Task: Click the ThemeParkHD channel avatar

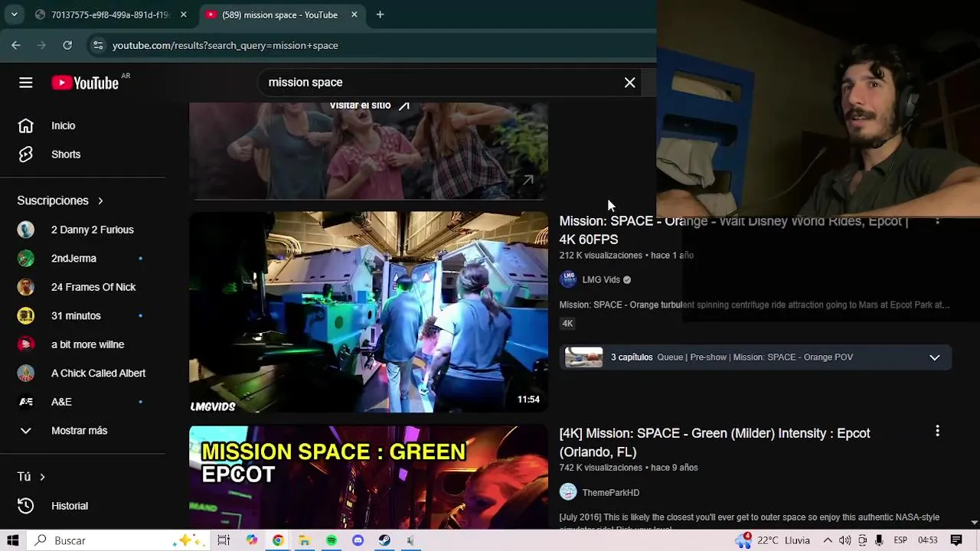Action: [x=568, y=492]
